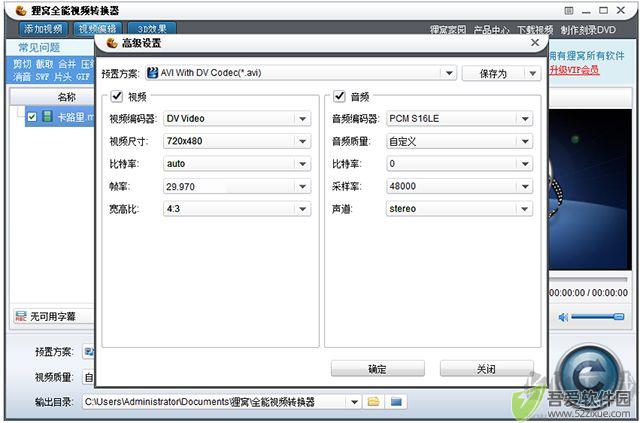Open the 产品中心 menu link

491,30
